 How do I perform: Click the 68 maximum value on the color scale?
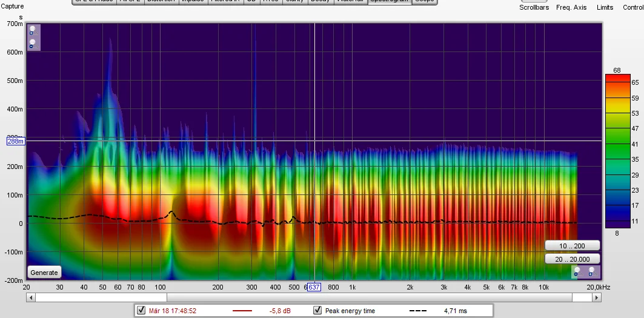(617, 70)
